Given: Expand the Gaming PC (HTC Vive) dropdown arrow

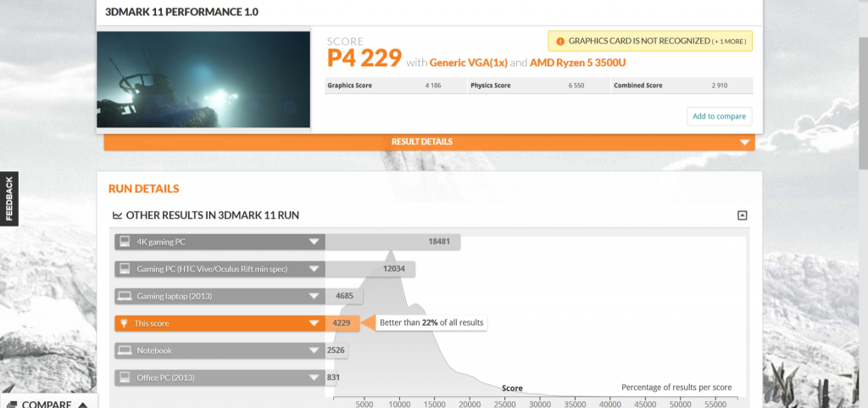Looking at the screenshot, I should point(314,269).
